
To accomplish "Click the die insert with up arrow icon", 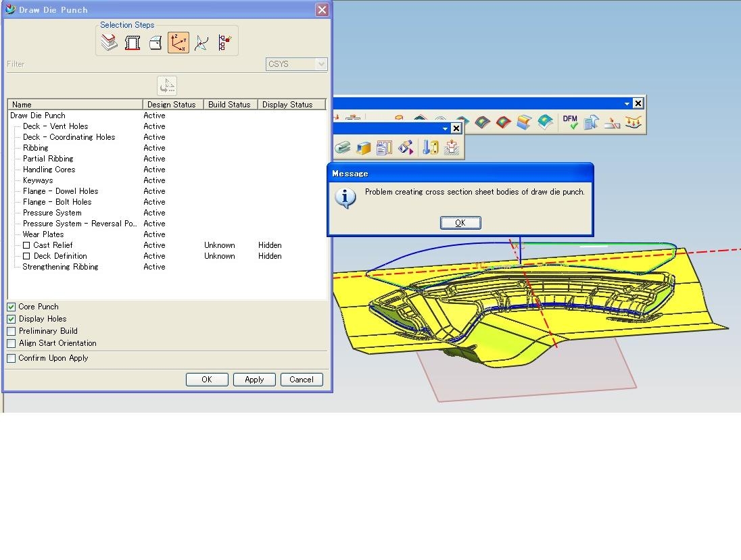I will [x=452, y=148].
